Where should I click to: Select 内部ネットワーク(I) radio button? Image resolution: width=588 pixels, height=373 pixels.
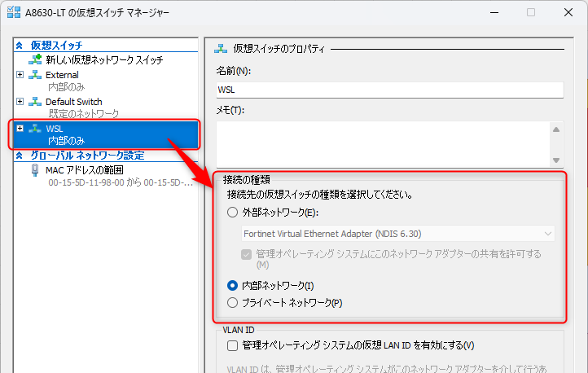(232, 286)
